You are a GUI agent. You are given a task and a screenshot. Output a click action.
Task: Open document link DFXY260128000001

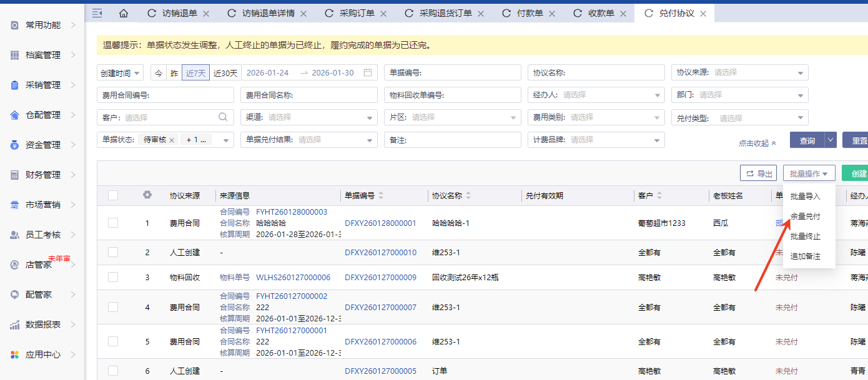380,223
